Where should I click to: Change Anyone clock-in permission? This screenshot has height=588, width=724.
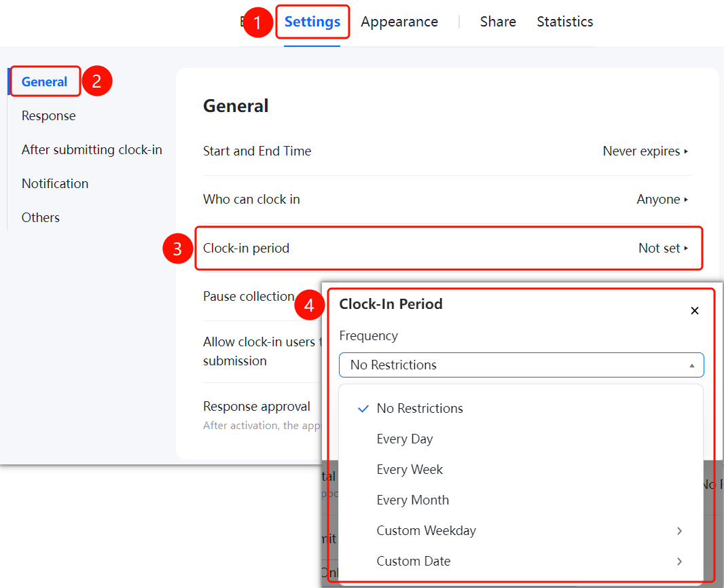click(x=662, y=200)
